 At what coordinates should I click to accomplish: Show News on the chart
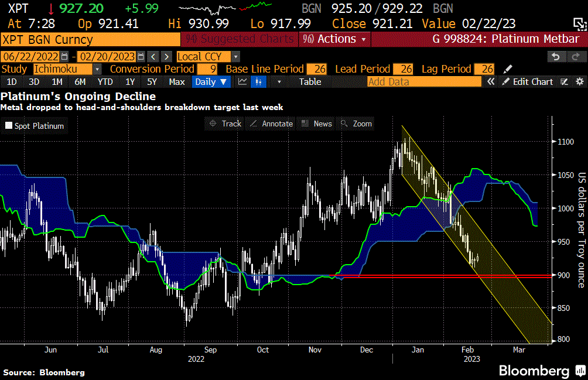point(317,124)
